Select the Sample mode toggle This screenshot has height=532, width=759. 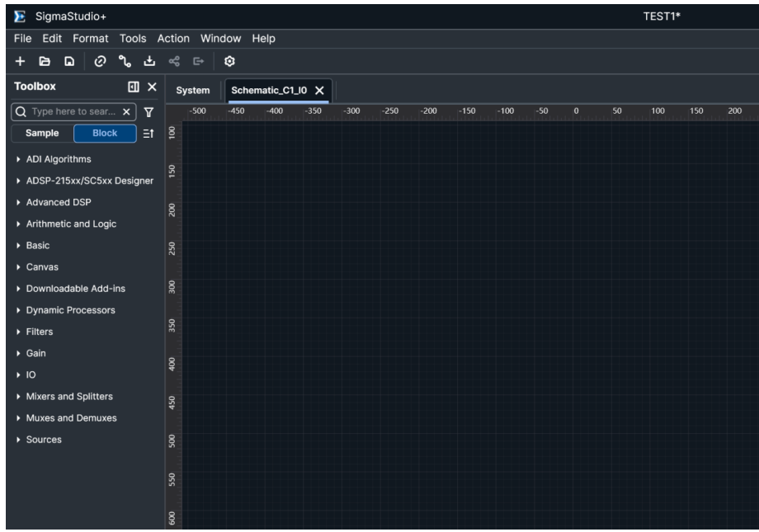[x=42, y=133]
